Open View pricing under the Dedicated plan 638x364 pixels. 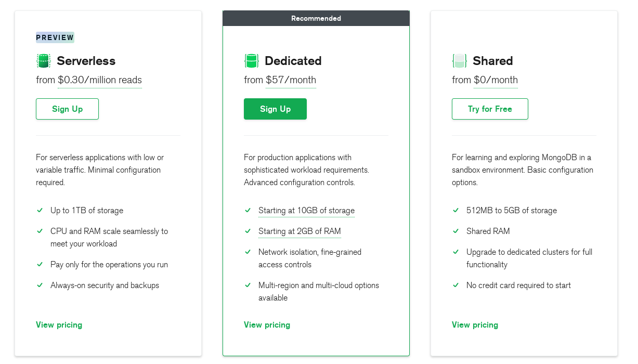click(x=267, y=324)
